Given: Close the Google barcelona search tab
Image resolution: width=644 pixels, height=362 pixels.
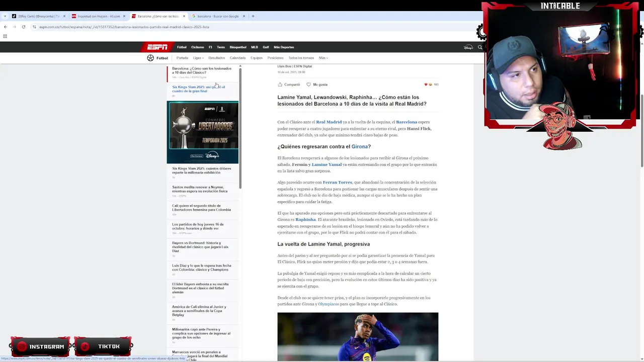Looking at the screenshot, I should 244,16.
